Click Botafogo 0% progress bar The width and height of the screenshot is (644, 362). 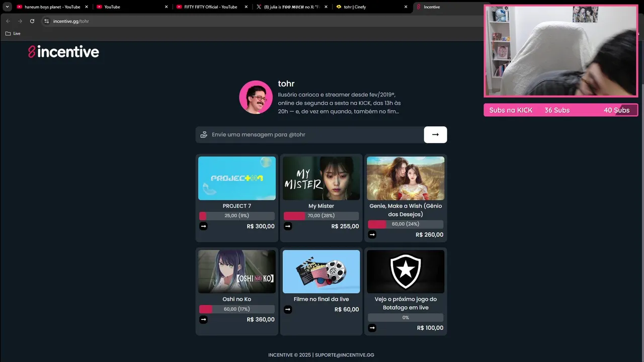pyautogui.click(x=406, y=318)
